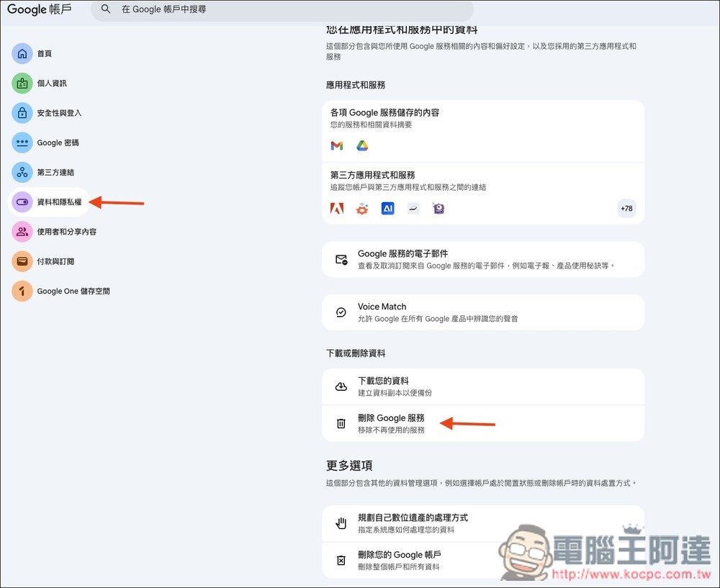720x588 pixels.
Task: Open 第三方連結 in the sidebar
Action: [x=43, y=173]
